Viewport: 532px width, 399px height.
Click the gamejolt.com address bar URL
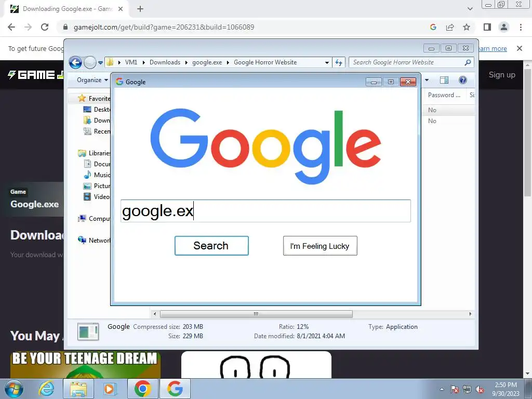point(164,27)
